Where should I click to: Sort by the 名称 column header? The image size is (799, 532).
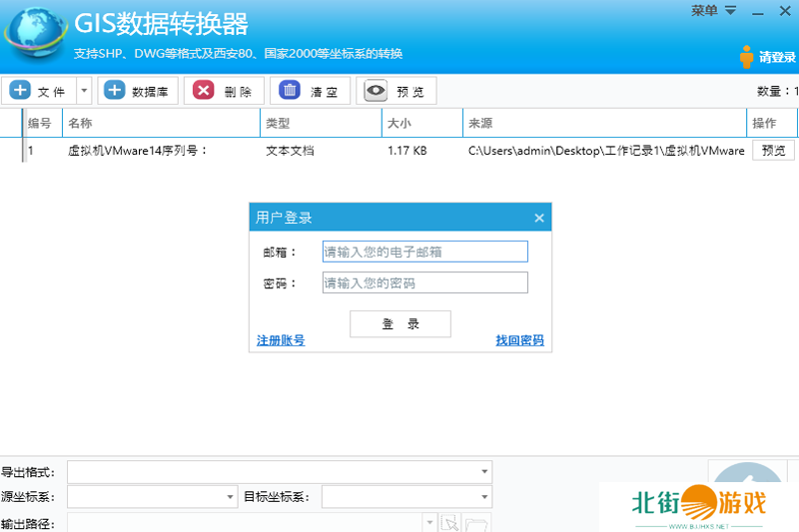[x=160, y=124]
